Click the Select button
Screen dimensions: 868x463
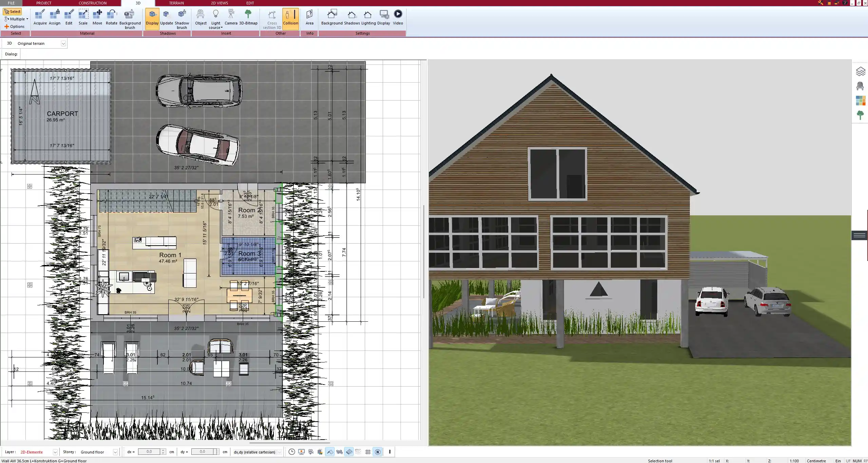tap(13, 11)
